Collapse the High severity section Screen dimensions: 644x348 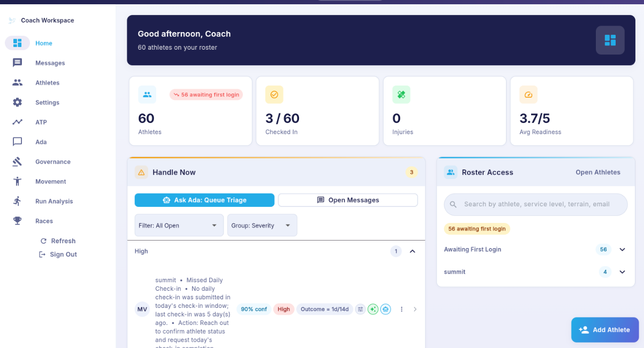tap(412, 251)
